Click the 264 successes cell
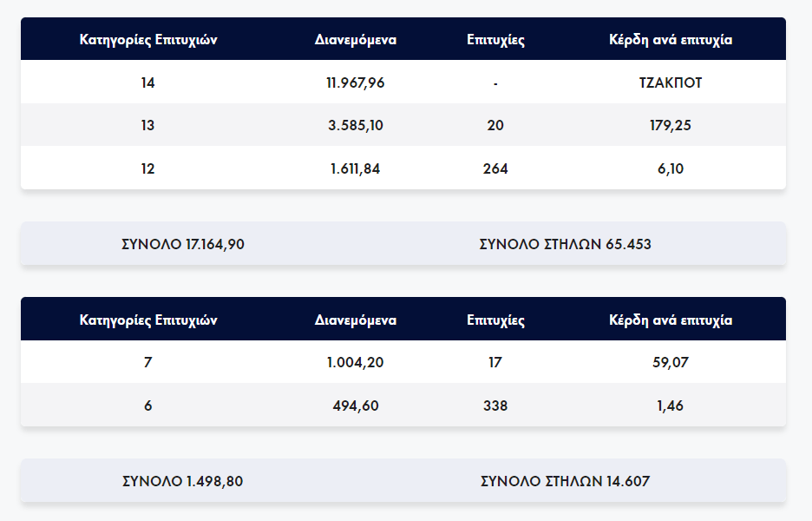Screen dimensions: 812x521 coord(495,168)
